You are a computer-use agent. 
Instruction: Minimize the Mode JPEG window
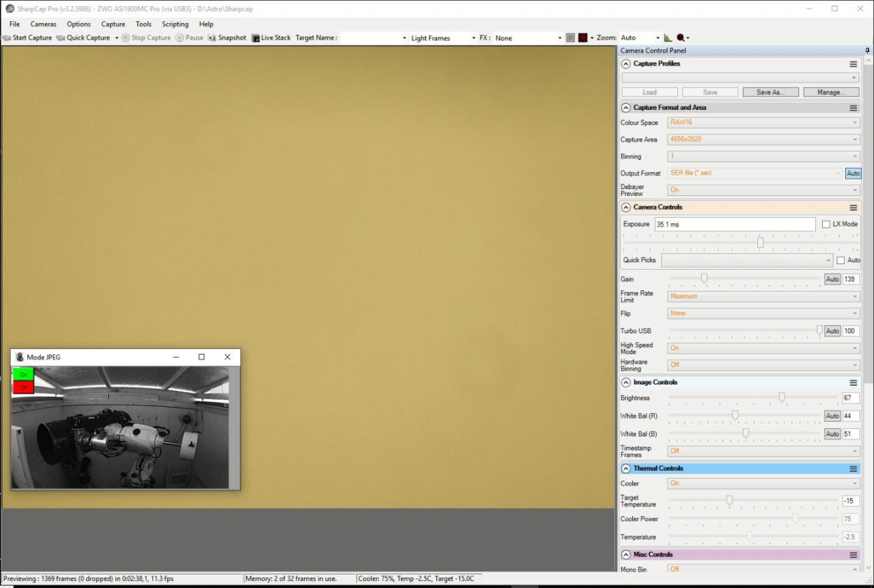point(176,357)
